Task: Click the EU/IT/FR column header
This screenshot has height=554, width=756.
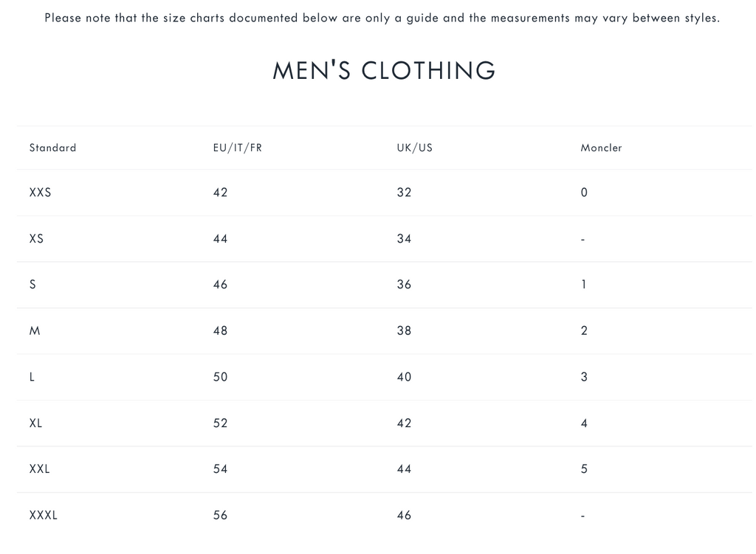Action: click(x=237, y=148)
